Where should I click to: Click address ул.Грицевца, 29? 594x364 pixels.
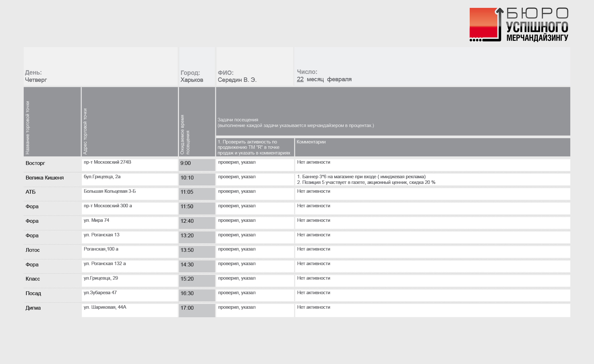point(101,278)
